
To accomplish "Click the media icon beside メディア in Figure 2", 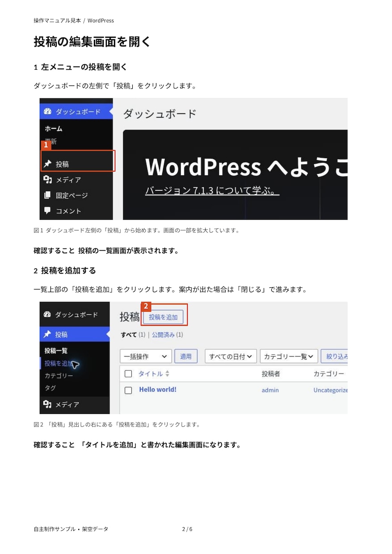I will pyautogui.click(x=47, y=404).
